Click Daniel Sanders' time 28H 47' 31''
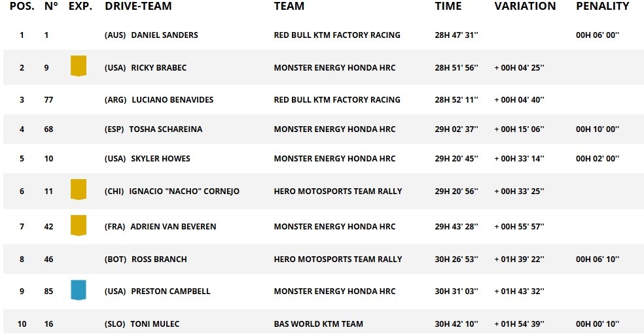Screen dimensions: 644x334 (456, 35)
